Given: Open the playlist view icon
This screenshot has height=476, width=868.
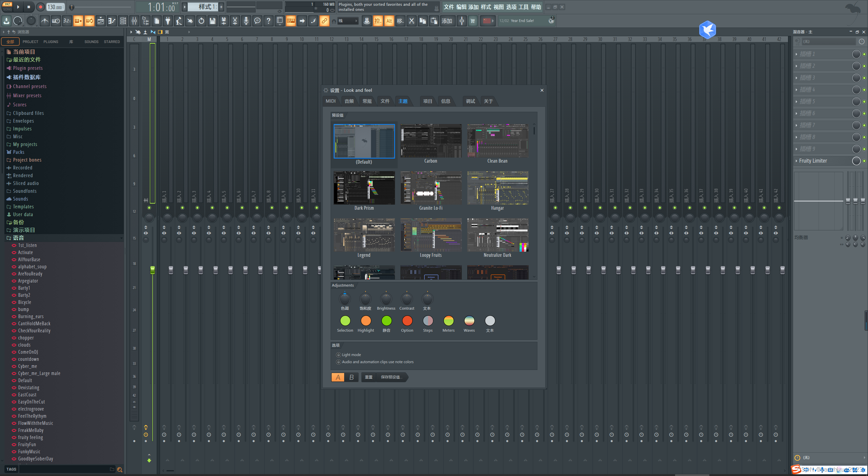Looking at the screenshot, I should pos(101,21).
